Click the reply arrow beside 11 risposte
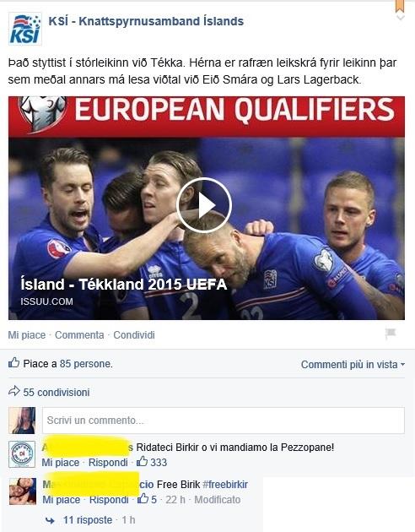Screen dimensions: 415x532 (50, 520)
